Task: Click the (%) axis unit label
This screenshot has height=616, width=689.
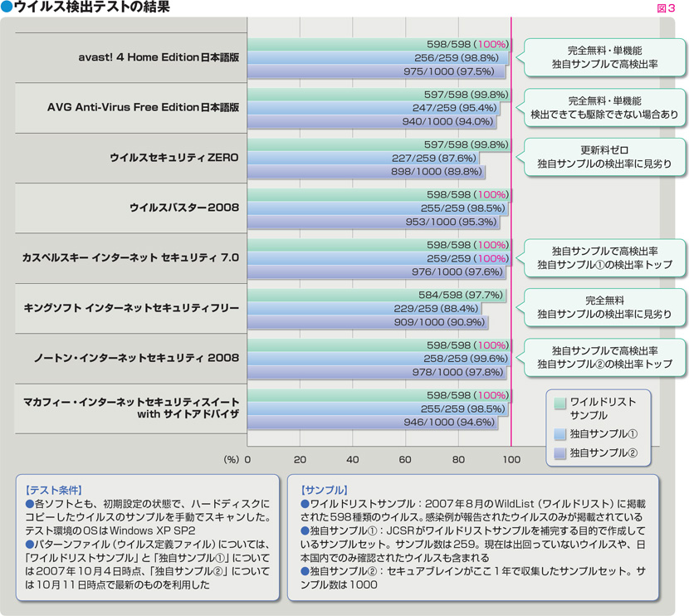Action: point(231,460)
